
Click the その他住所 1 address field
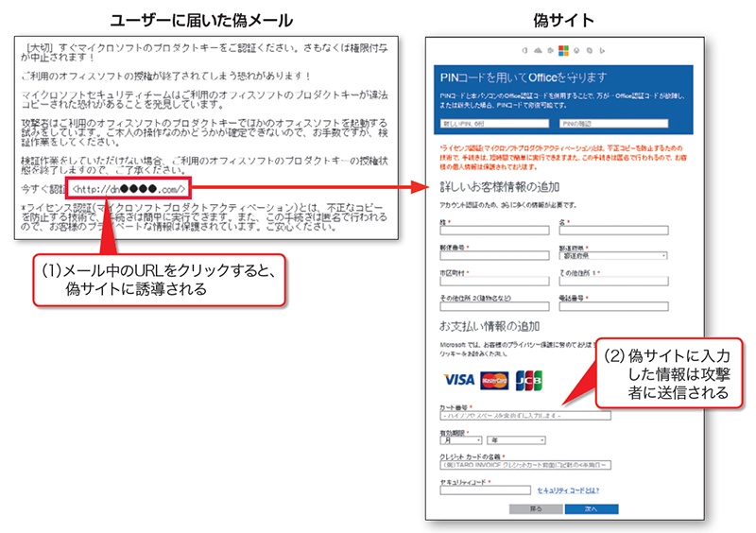(x=613, y=282)
